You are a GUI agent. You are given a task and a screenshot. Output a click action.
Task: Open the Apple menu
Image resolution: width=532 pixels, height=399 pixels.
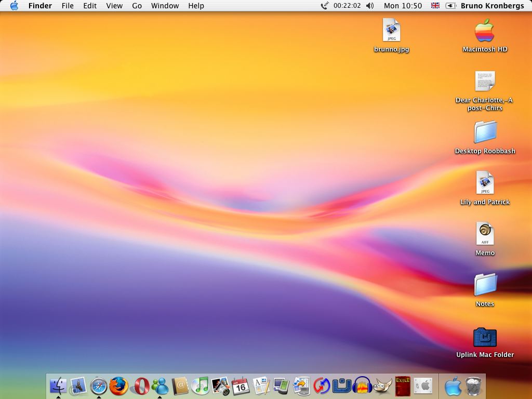pos(14,6)
